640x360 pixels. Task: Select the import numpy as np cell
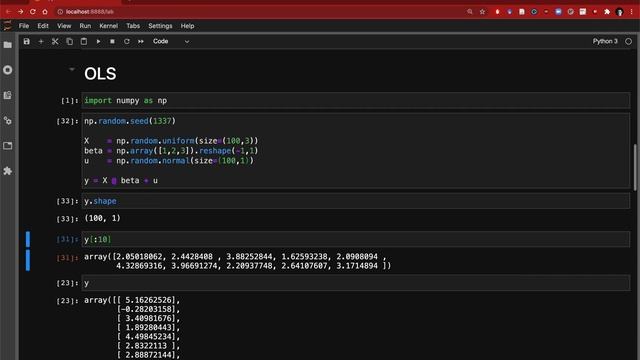point(356,100)
